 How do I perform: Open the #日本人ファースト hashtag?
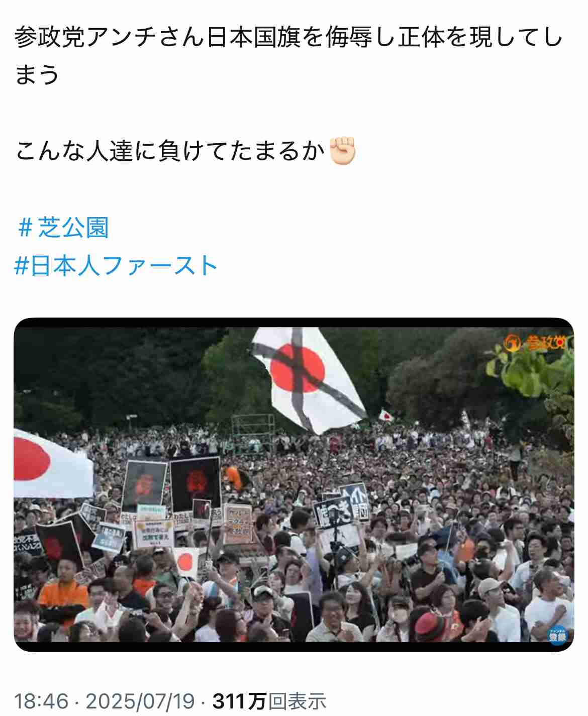[x=116, y=265]
